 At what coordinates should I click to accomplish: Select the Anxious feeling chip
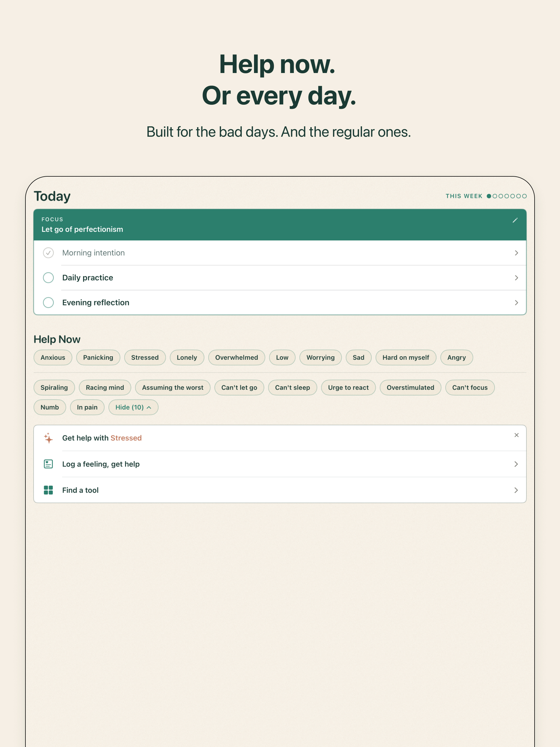tap(53, 357)
